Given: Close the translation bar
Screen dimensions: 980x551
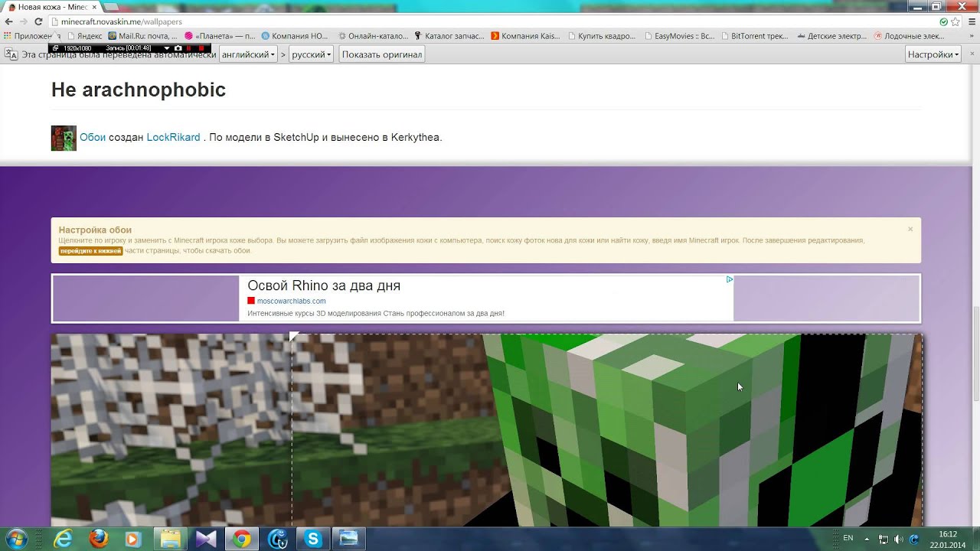Looking at the screenshot, I should tap(971, 54).
